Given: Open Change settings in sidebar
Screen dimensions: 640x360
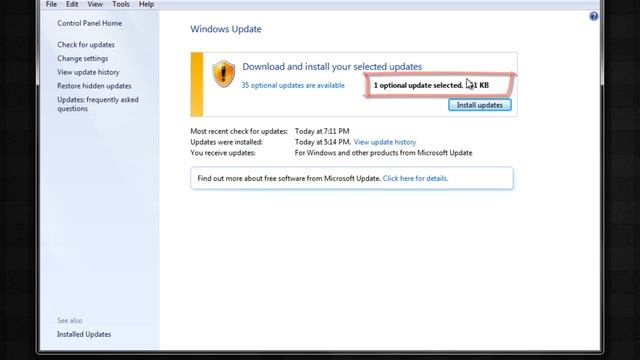Looking at the screenshot, I should [x=82, y=58].
